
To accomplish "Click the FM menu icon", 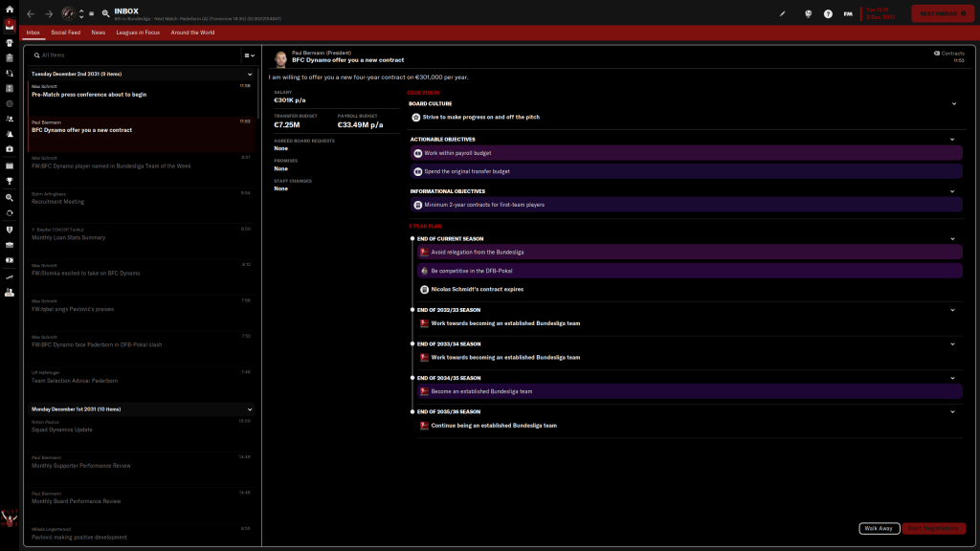I will click(848, 13).
